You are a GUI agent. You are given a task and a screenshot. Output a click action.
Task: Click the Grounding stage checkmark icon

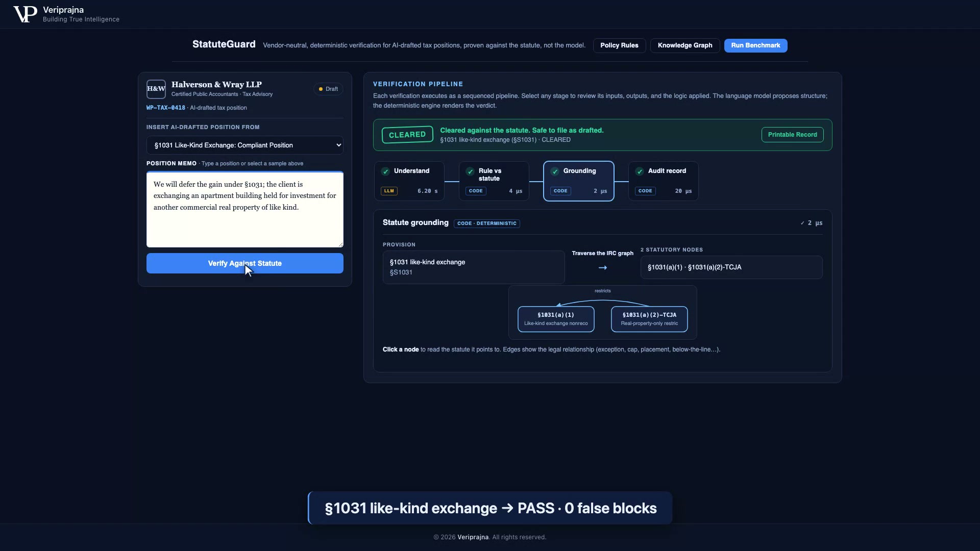pos(555,171)
